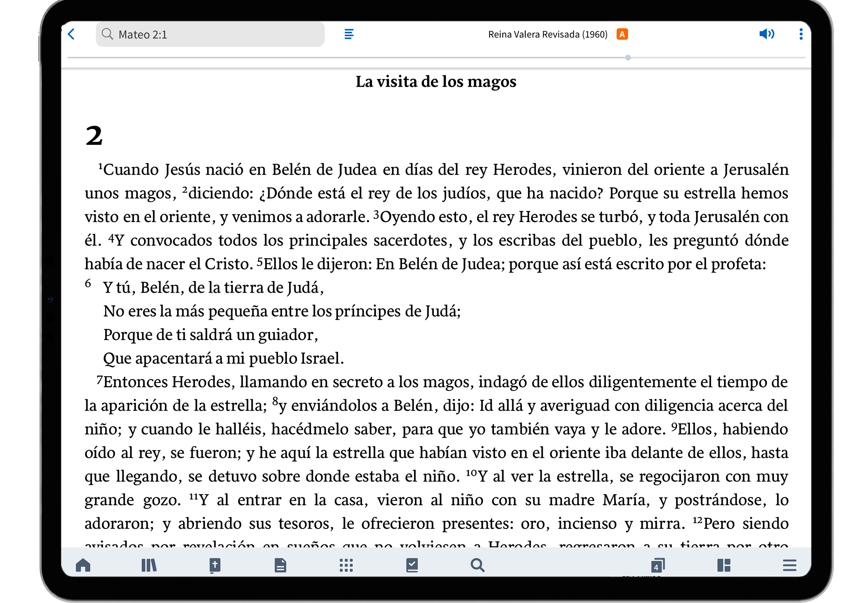Click the heading La visita de los magos
Image resolution: width=868 pixels, height=603 pixels.
coord(436,82)
